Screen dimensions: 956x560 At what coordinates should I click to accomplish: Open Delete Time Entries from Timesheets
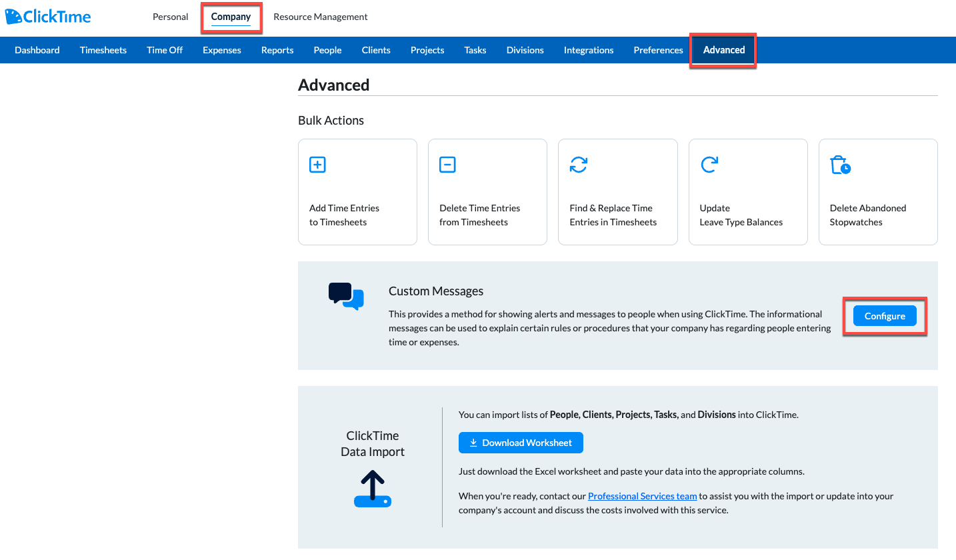coord(487,192)
